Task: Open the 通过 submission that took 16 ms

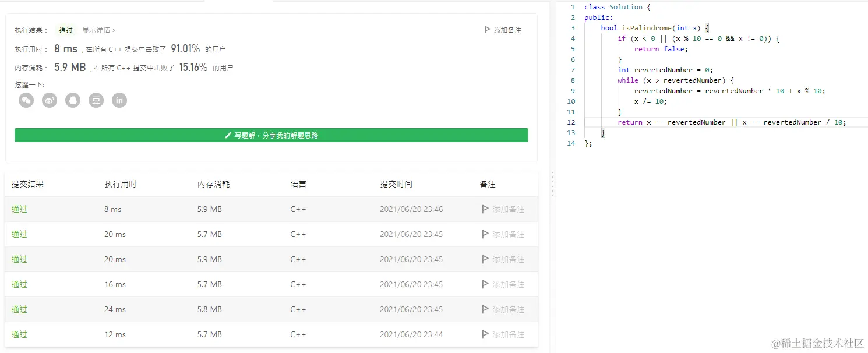Action: 19,284
